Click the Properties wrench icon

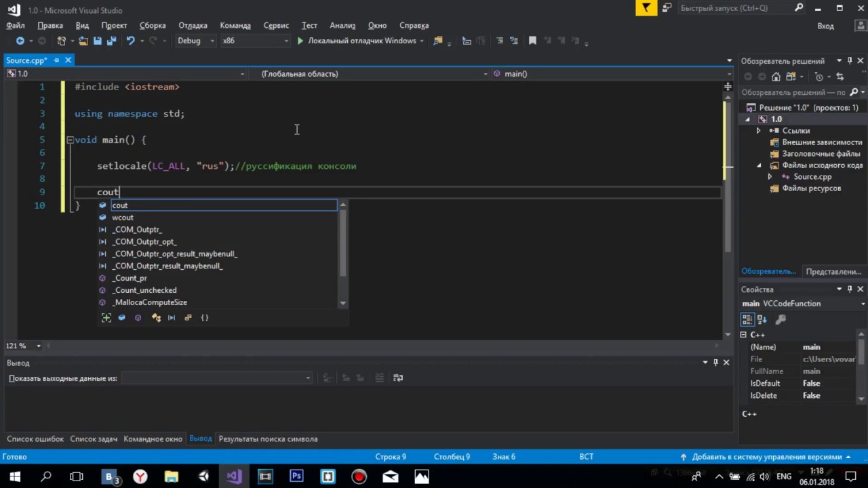[x=780, y=319]
